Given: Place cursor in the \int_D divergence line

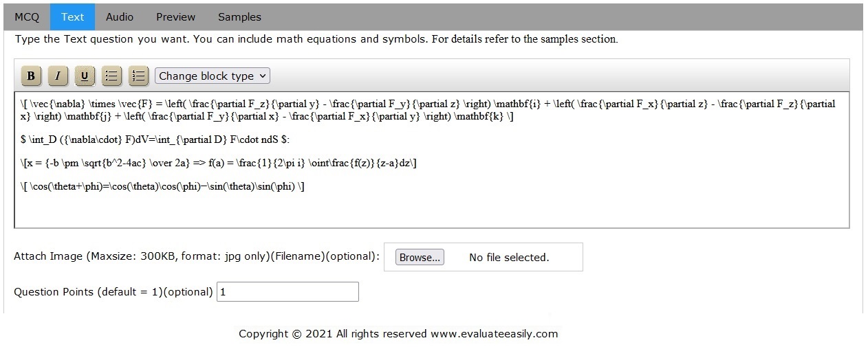Looking at the screenshot, I should (155, 139).
